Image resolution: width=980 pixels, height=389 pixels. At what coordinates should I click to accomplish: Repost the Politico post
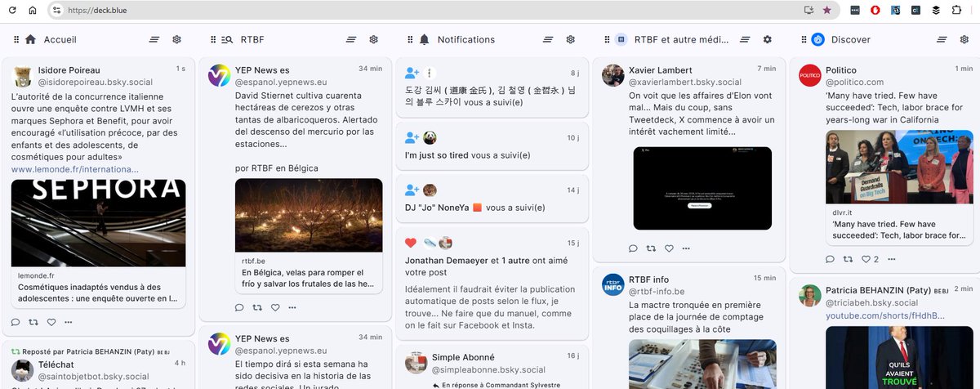coord(848,259)
